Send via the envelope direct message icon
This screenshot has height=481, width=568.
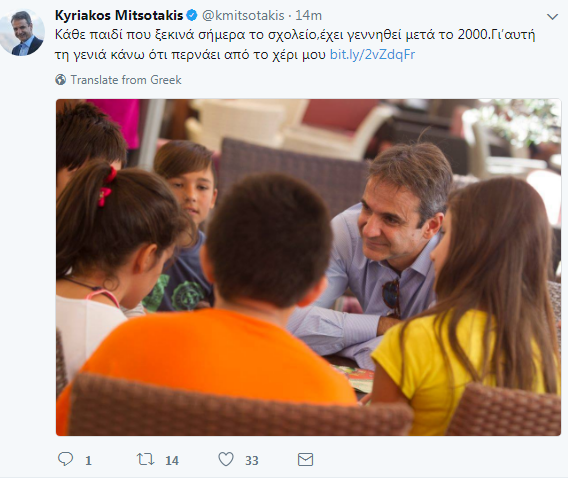[305, 460]
